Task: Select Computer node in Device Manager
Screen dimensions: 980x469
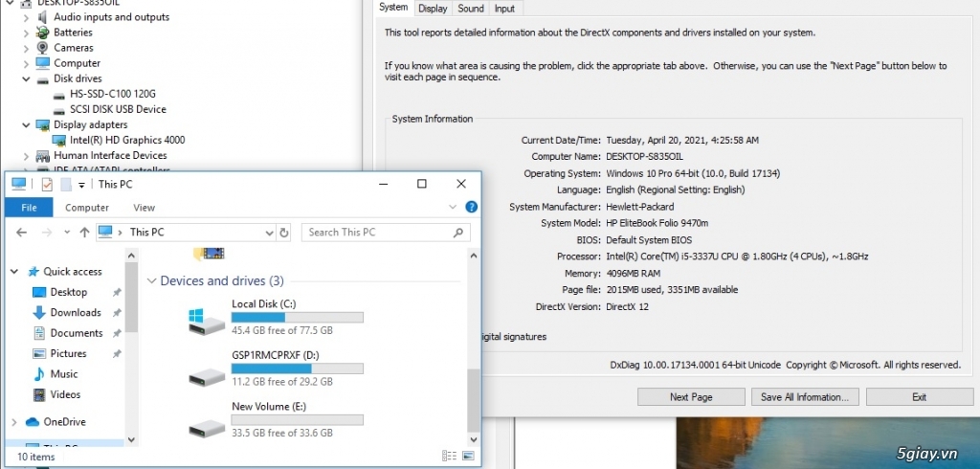Action: [77, 63]
